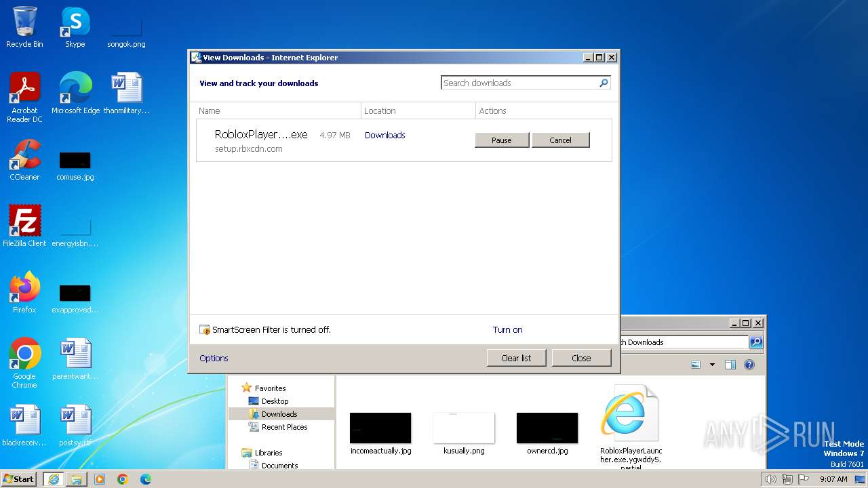Select the thanmilitary Word document on desktop
Image resolution: width=868 pixels, height=488 pixels.
pos(126,93)
